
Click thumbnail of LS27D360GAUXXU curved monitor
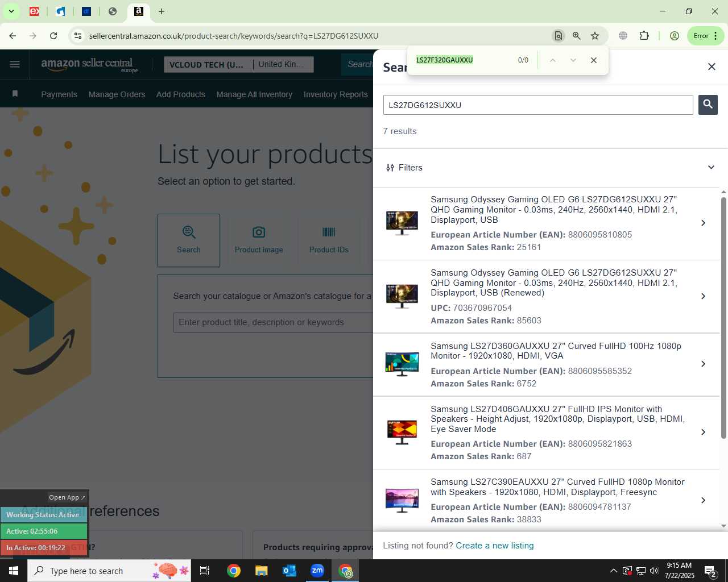[402, 364]
